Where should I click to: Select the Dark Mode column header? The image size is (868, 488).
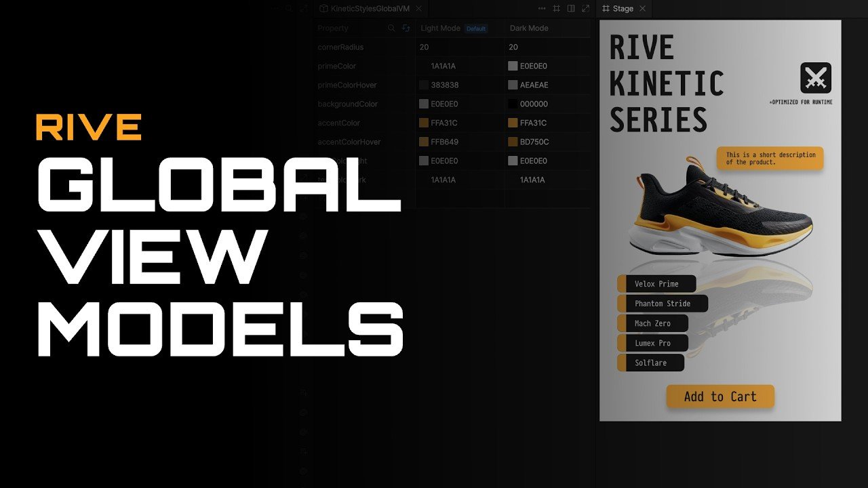point(529,28)
